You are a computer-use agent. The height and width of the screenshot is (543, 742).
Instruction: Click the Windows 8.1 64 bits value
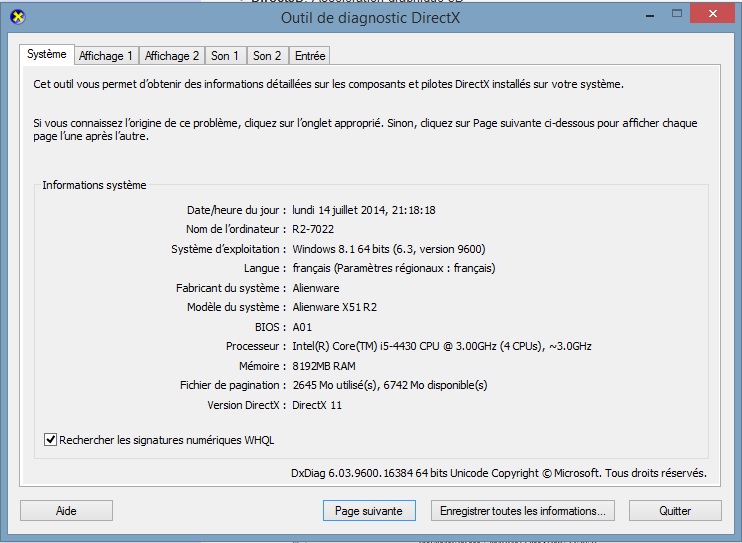389,249
